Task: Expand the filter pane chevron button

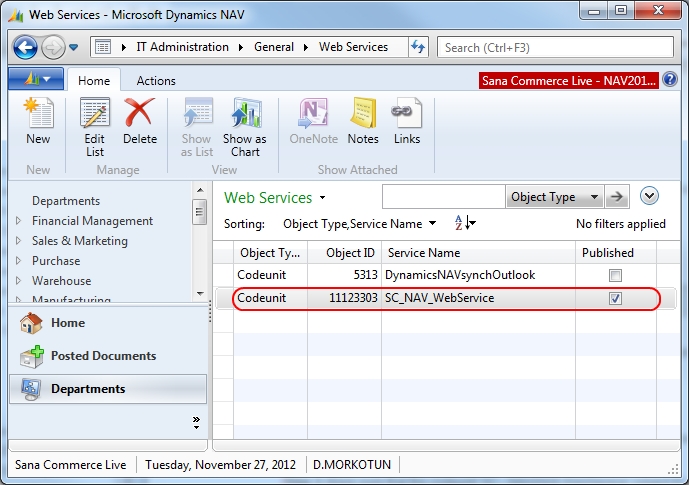Action: point(649,196)
